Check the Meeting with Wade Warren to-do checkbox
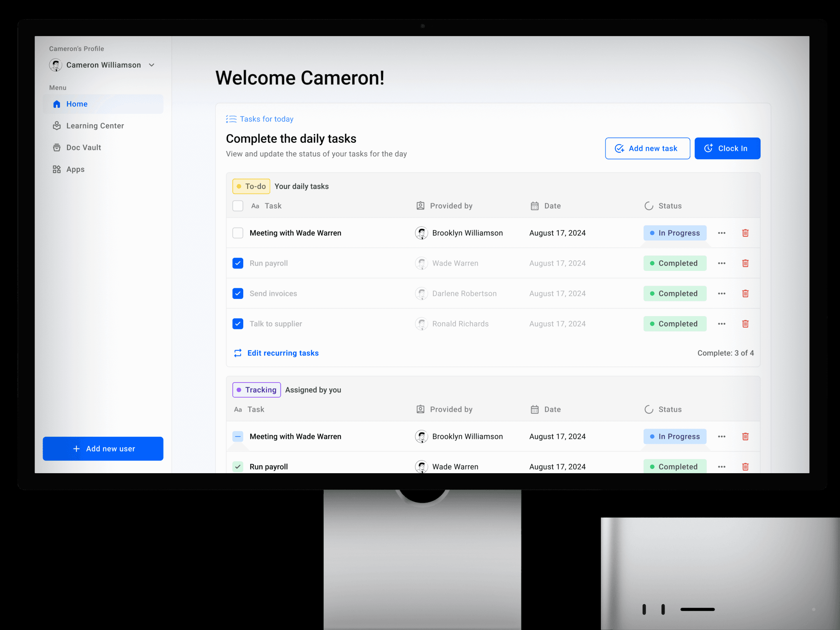 pos(238,233)
